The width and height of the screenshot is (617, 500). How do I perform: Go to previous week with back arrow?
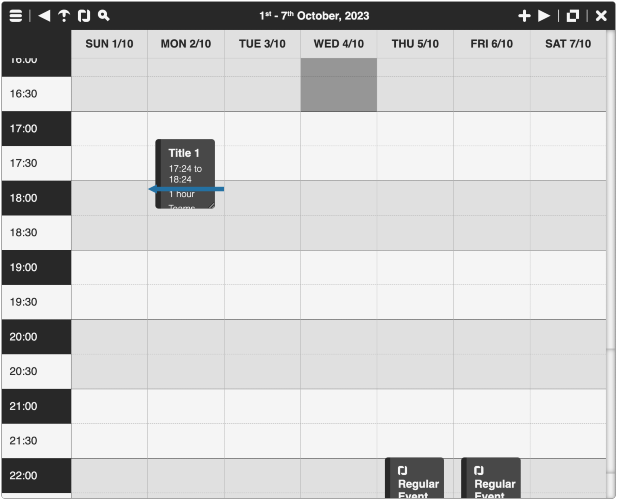[x=44, y=16]
